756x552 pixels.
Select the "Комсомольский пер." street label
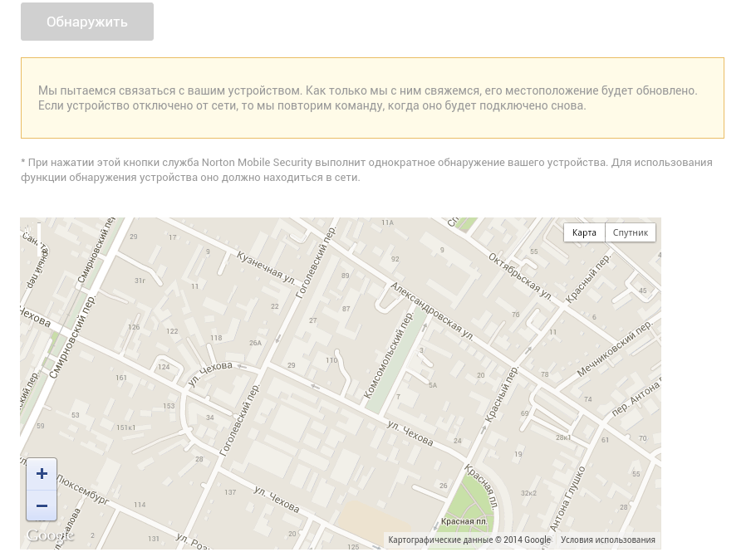point(389,357)
